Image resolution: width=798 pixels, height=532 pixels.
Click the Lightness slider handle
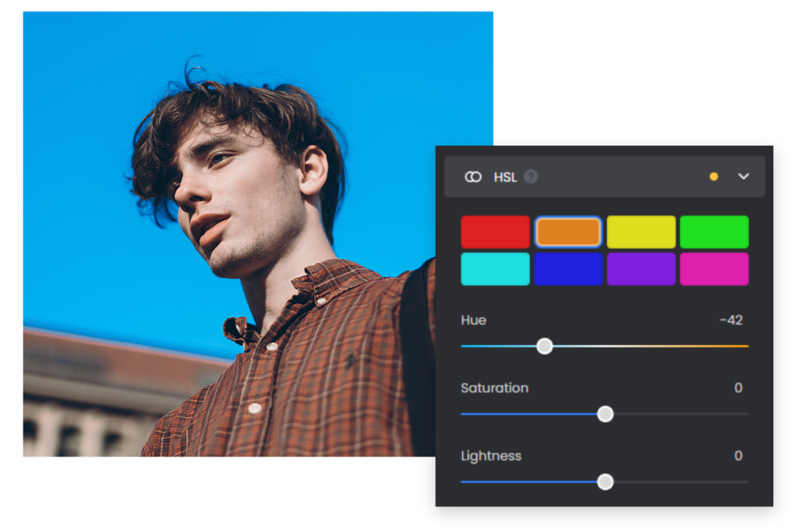(605, 482)
